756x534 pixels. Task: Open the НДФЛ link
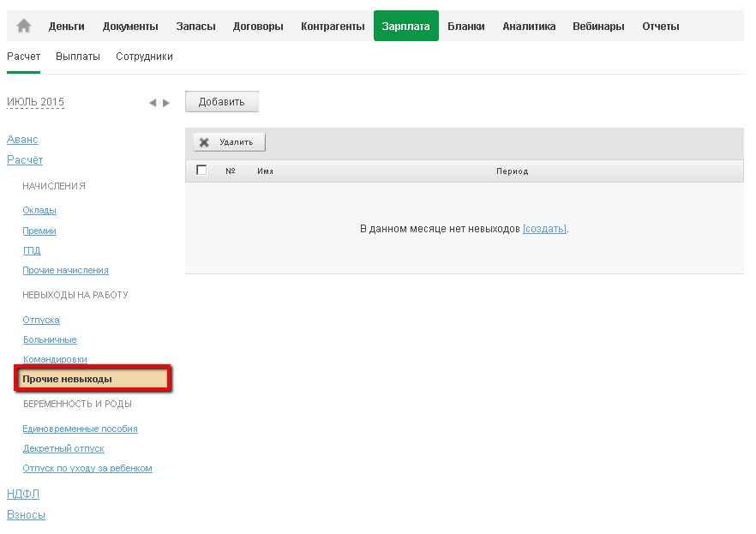coord(23,494)
